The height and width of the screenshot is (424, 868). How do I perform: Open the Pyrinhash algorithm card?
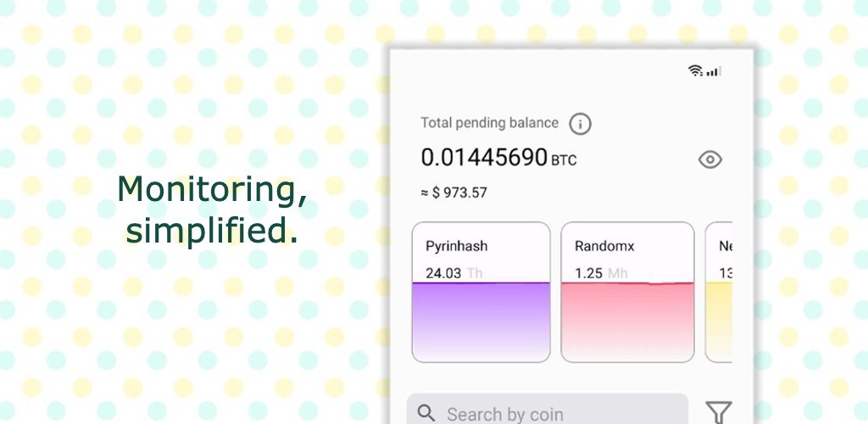pyautogui.click(x=481, y=293)
